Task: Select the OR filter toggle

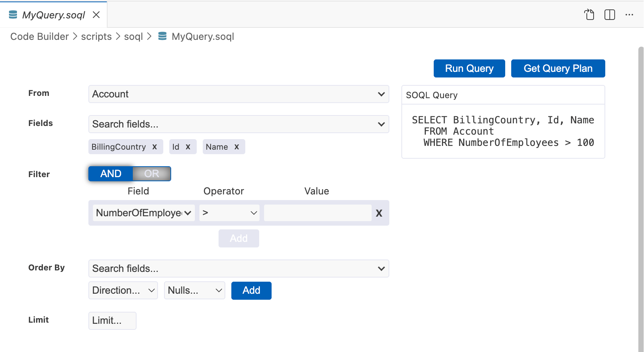Action: (x=152, y=174)
